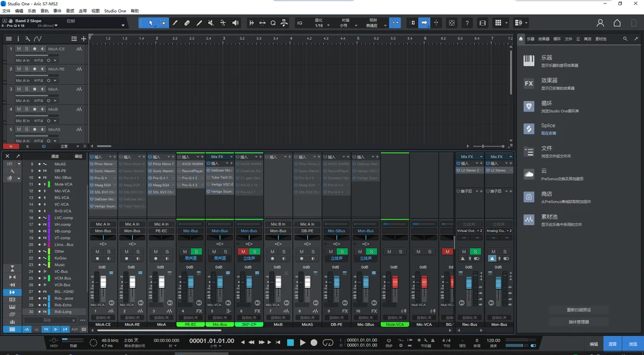This screenshot has width=644, height=355.
Task: Toggle the Loop button in transport
Action: coord(327,342)
